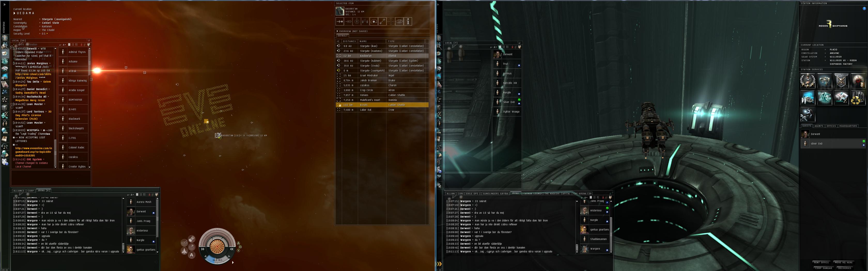Expand the Overview (Not Saved) triangle menu
This screenshot has width=868, height=271.
(337, 31)
